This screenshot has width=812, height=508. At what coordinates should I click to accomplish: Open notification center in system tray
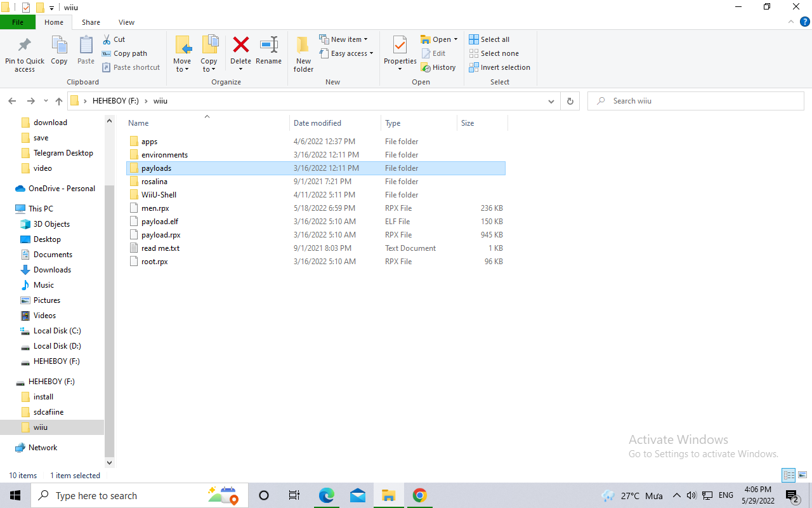(x=792, y=495)
